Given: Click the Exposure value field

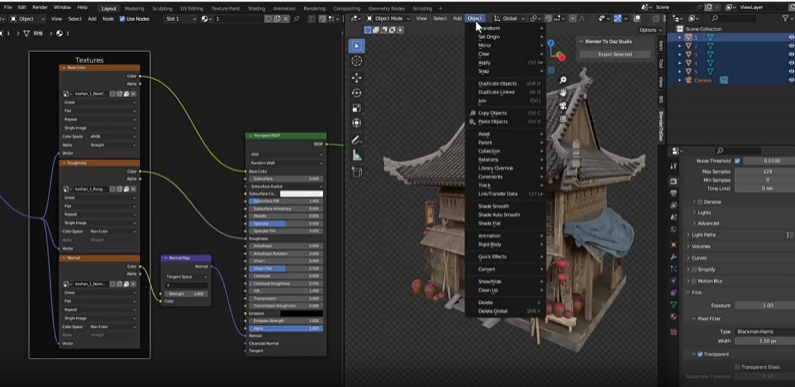Looking at the screenshot, I should tap(765, 305).
